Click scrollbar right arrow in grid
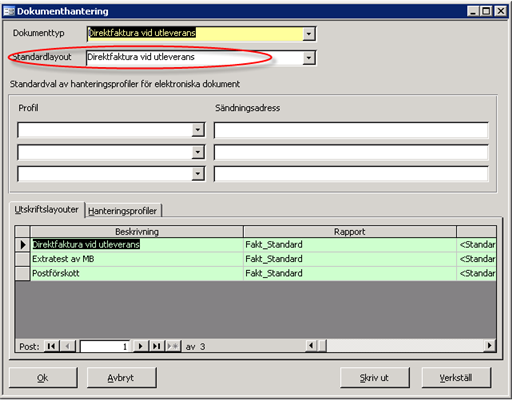 click(489, 346)
